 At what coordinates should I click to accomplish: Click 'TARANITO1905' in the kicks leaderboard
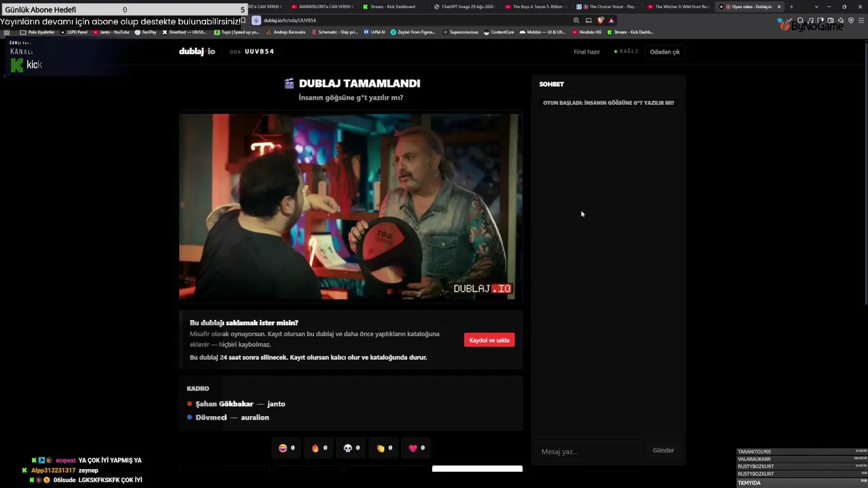(x=754, y=451)
